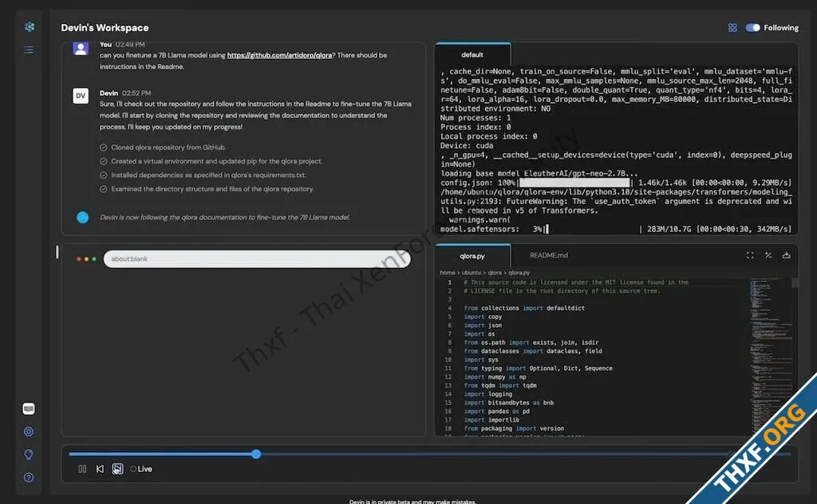The width and height of the screenshot is (817, 504).
Task: Switch to the qlora.py editor tab
Action: click(472, 256)
